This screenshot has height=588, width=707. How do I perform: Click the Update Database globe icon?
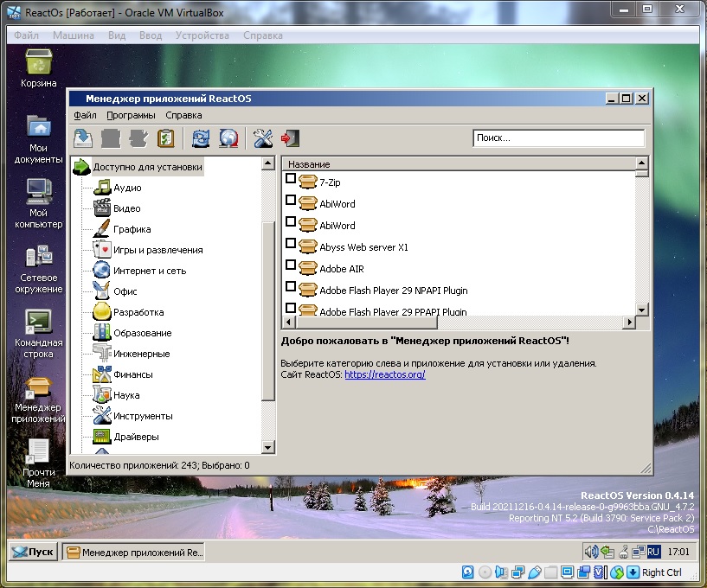point(228,138)
